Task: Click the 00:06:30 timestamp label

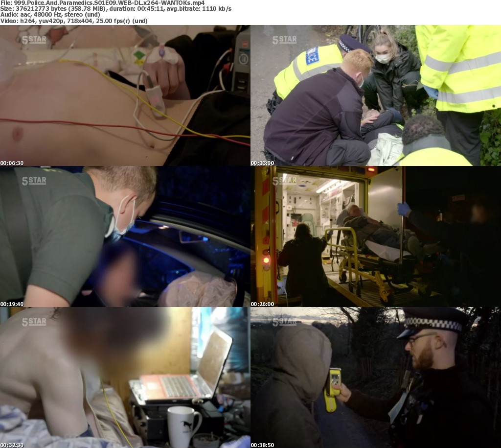Action: (x=12, y=163)
